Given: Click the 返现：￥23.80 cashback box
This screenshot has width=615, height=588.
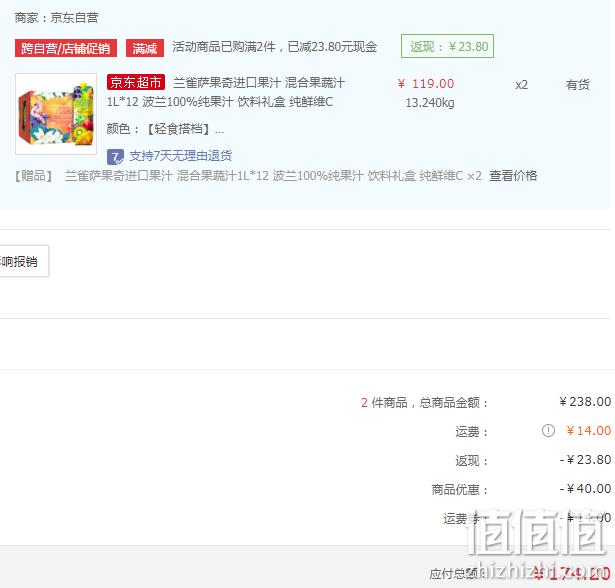Looking at the screenshot, I should pos(447,46).
